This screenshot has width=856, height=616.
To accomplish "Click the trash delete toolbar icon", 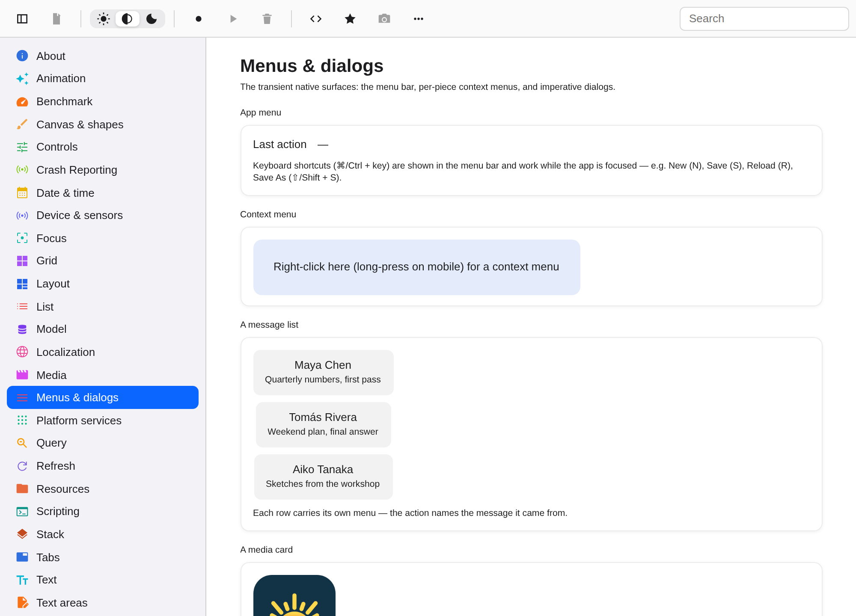I will coord(267,19).
